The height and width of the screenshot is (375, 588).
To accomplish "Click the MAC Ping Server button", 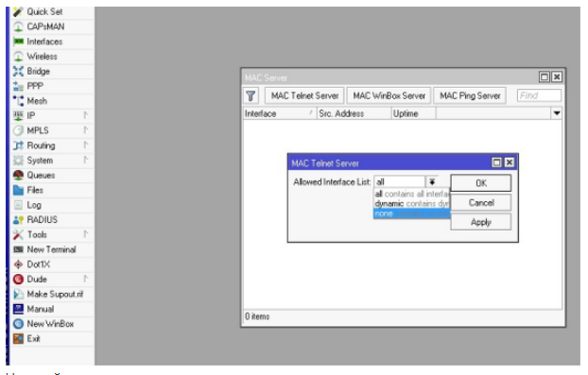I will click(470, 96).
